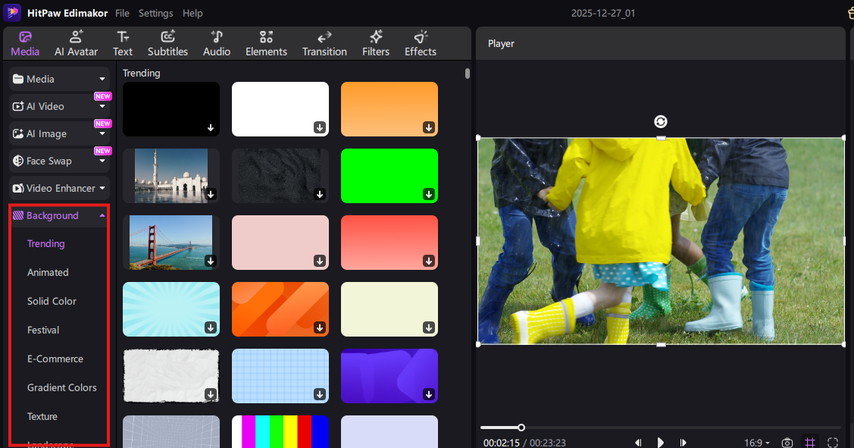Select the Trending background category
Screen dimensions: 854x448
coord(46,243)
